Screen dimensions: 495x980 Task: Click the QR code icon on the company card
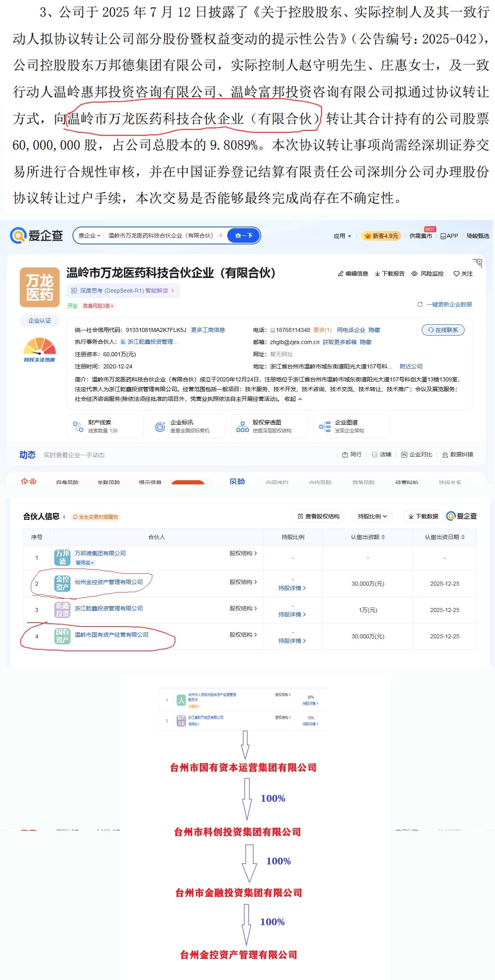point(477,263)
